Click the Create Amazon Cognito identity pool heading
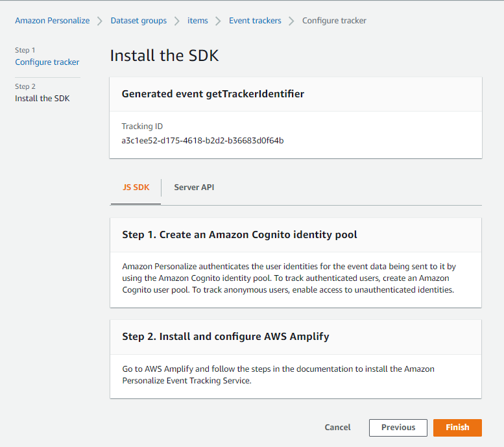 [239, 235]
